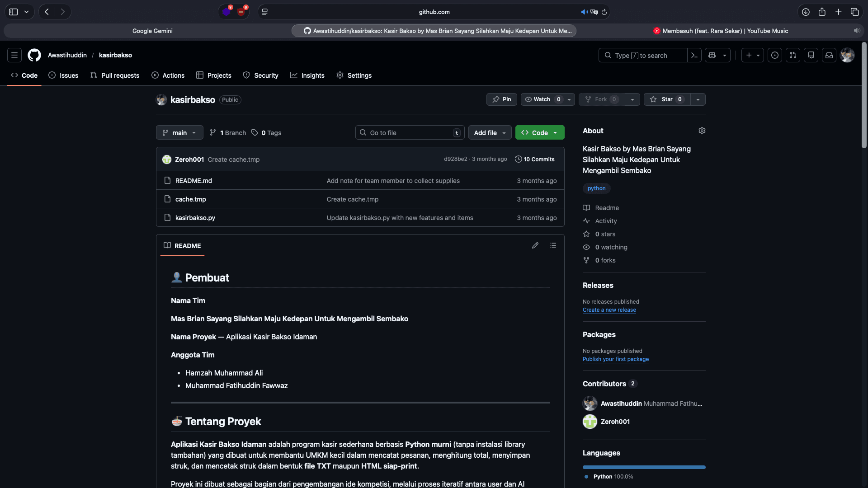
Task: Open the Copilot chat icon
Action: [712, 55]
